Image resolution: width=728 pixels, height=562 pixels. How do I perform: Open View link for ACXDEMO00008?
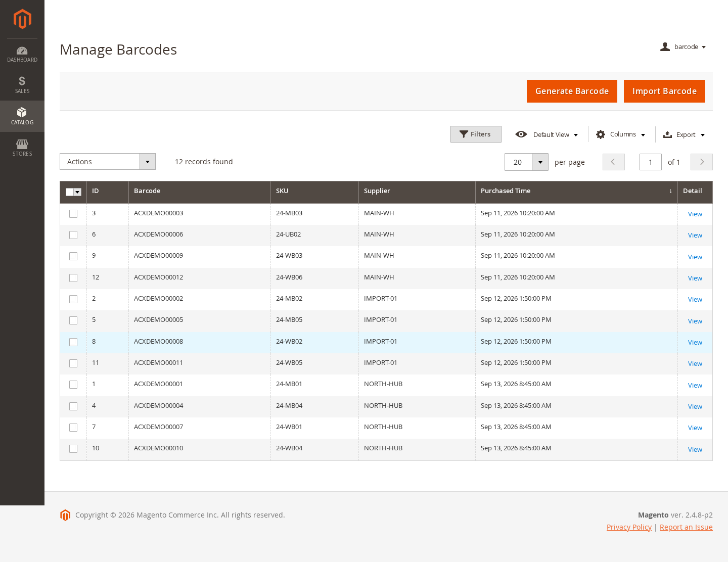pyautogui.click(x=695, y=343)
